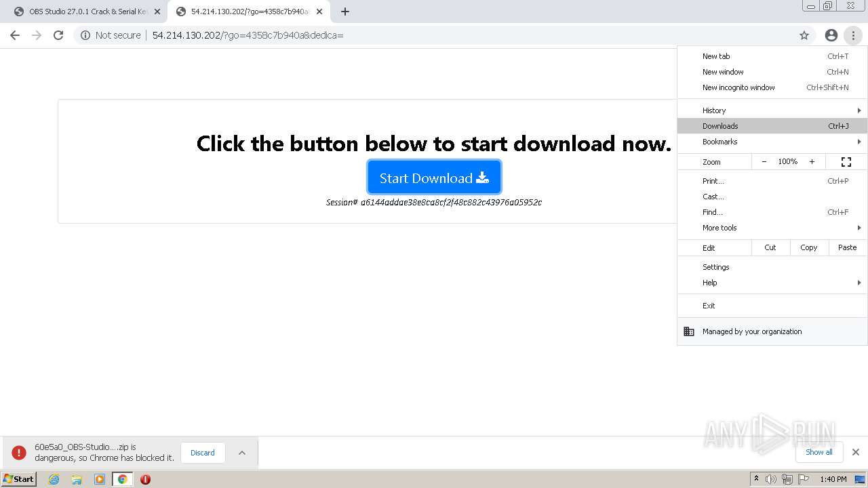868x488 pixels.
Task: Expand the More tools submenu
Action: tap(772, 228)
